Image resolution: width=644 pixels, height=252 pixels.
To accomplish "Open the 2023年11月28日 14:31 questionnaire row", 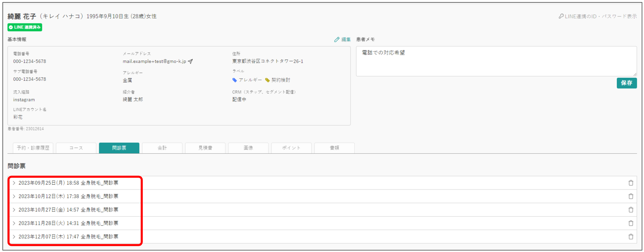I will [68, 223].
